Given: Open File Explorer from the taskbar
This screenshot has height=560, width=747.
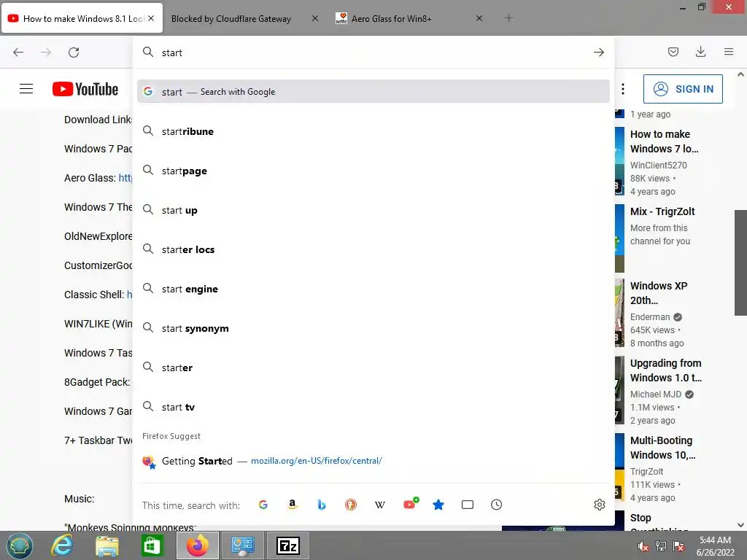Looking at the screenshot, I should coord(107,545).
